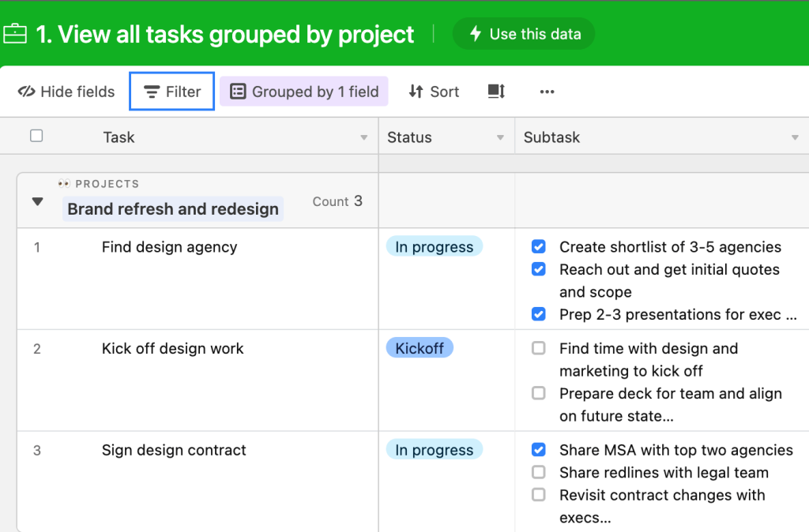Check Prepare deck for team and align
This screenshot has height=532, width=809.
click(x=539, y=393)
